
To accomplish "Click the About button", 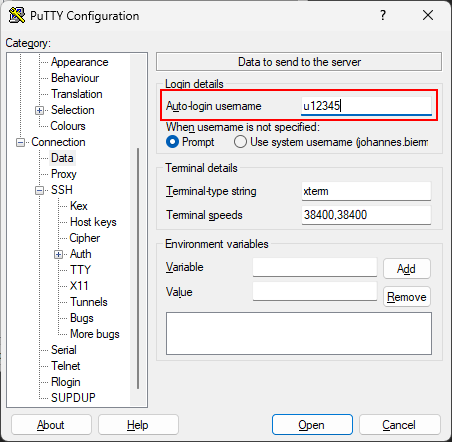I will (x=51, y=425).
